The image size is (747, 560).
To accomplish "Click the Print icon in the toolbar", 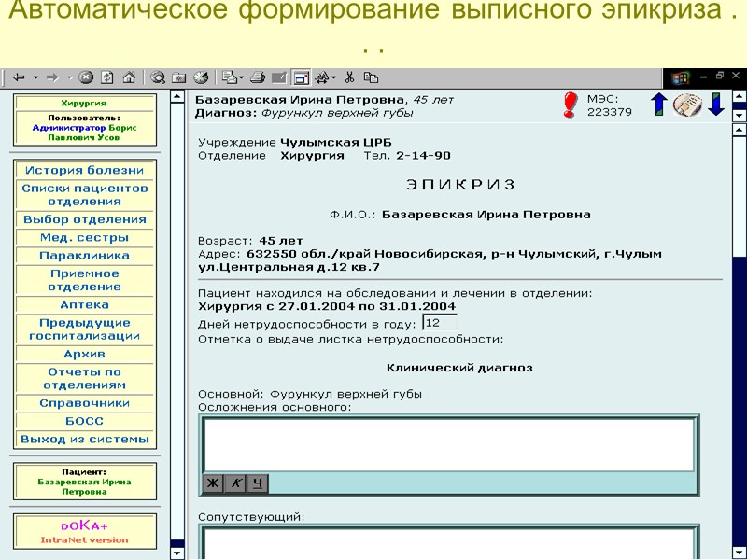I will click(x=258, y=76).
